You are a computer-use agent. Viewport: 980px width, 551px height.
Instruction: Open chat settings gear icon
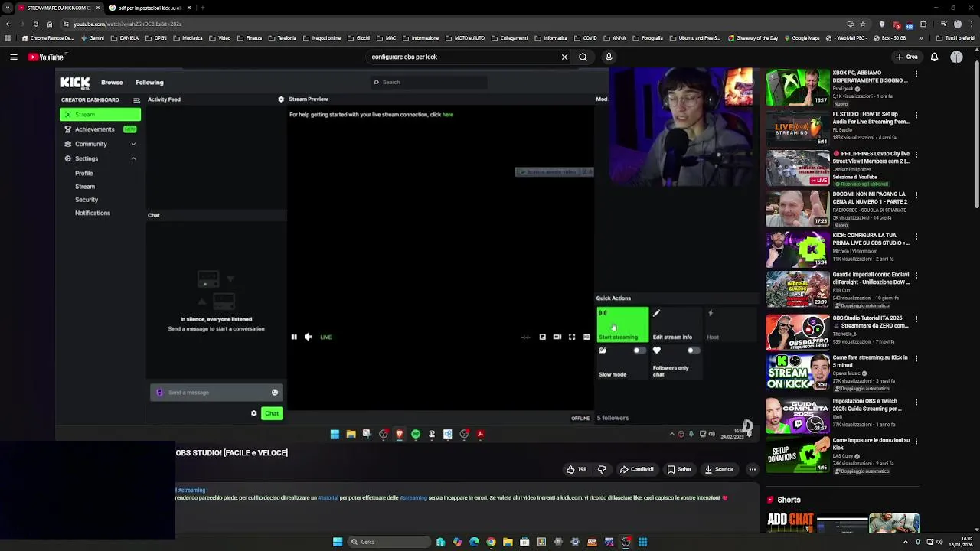(x=254, y=413)
